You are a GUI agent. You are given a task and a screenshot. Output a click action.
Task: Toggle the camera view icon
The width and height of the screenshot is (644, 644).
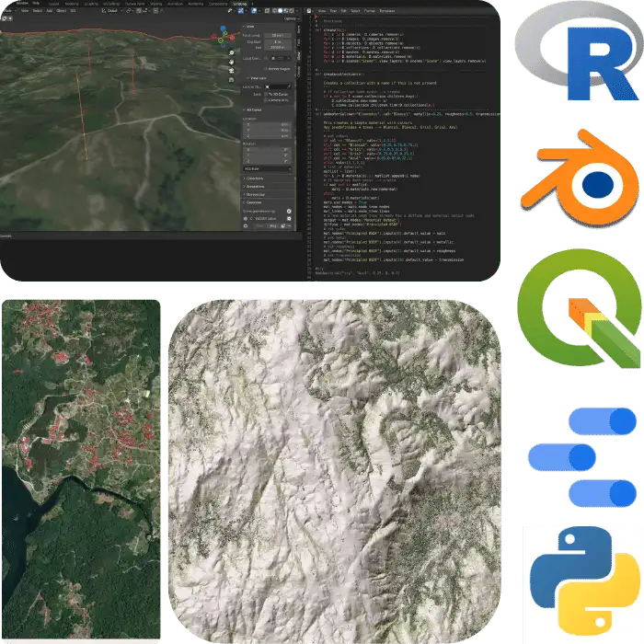(x=231, y=71)
